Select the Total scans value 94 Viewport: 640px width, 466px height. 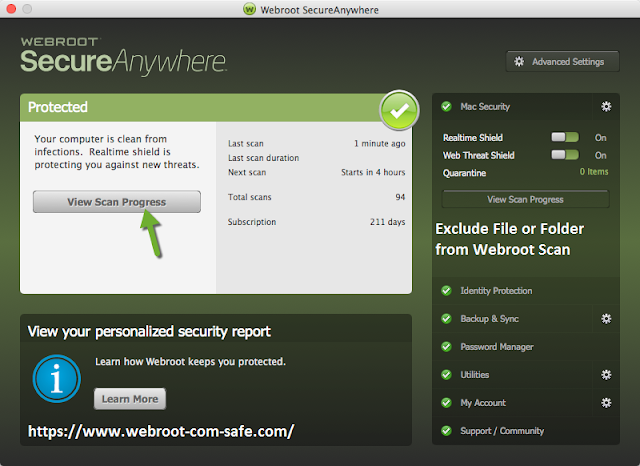400,197
